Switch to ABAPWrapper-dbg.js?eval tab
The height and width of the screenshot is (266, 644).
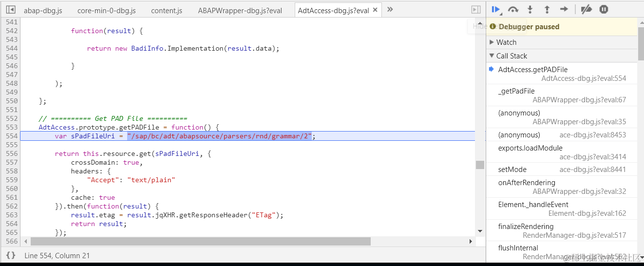tap(240, 10)
